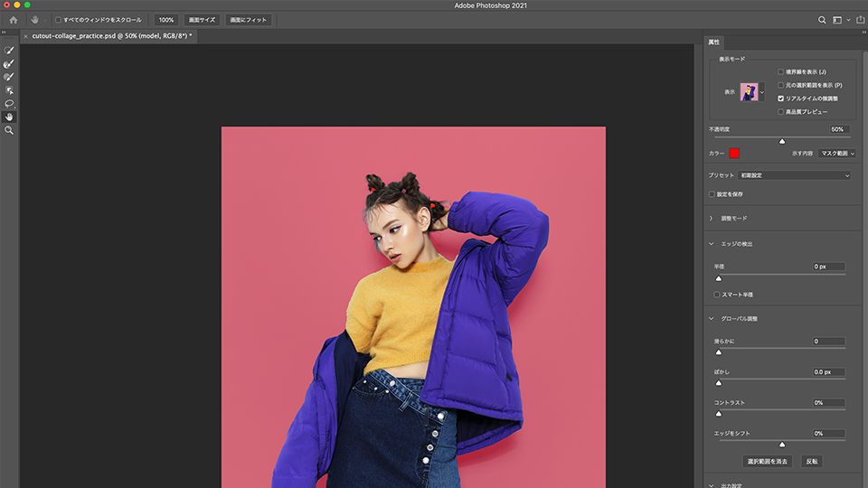Select the Quick Selection tool
The image size is (868, 488).
pyautogui.click(x=9, y=51)
